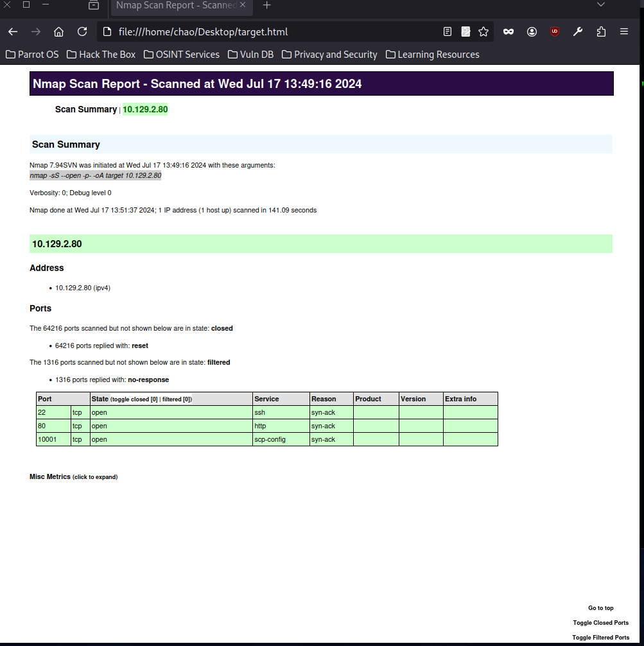Image resolution: width=644 pixels, height=646 pixels.
Task: Open the Vuln DB bookmarks folder
Action: coord(250,55)
